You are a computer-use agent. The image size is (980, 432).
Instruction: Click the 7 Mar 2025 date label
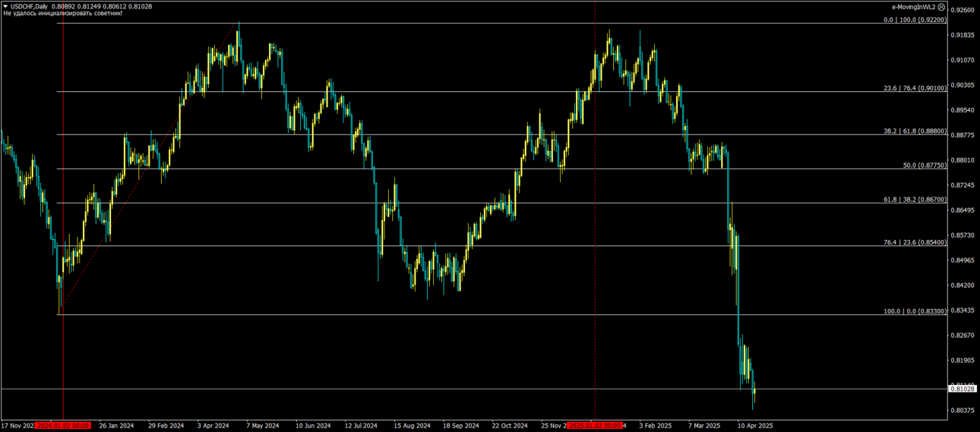click(704, 426)
